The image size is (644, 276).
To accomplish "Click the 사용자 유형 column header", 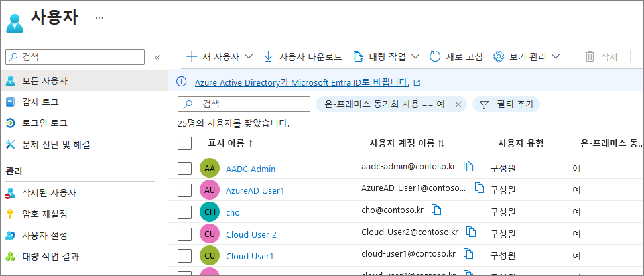I will 521,143.
